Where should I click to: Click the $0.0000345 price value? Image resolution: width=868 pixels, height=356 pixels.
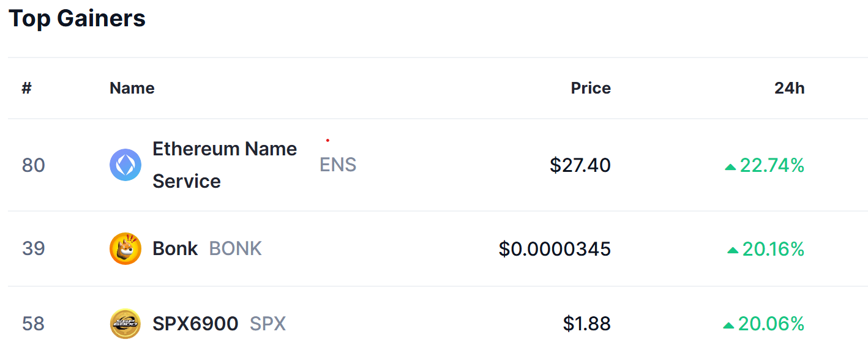click(x=555, y=249)
